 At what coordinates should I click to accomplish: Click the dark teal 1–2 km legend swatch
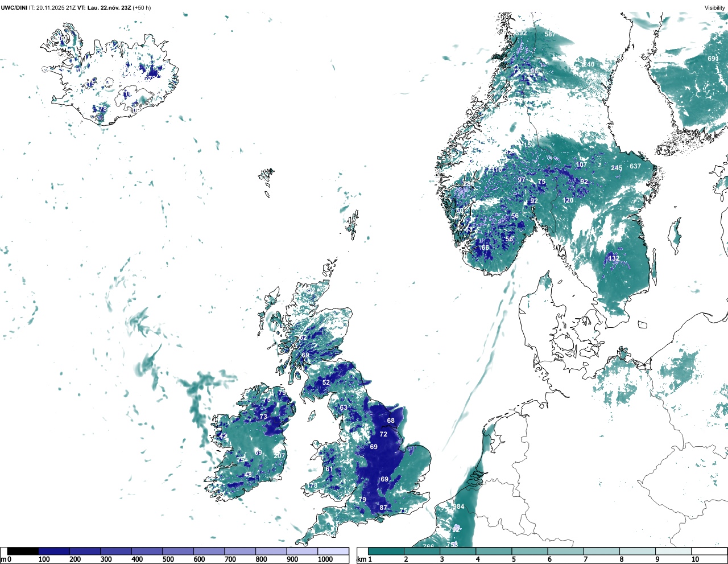[386, 551]
